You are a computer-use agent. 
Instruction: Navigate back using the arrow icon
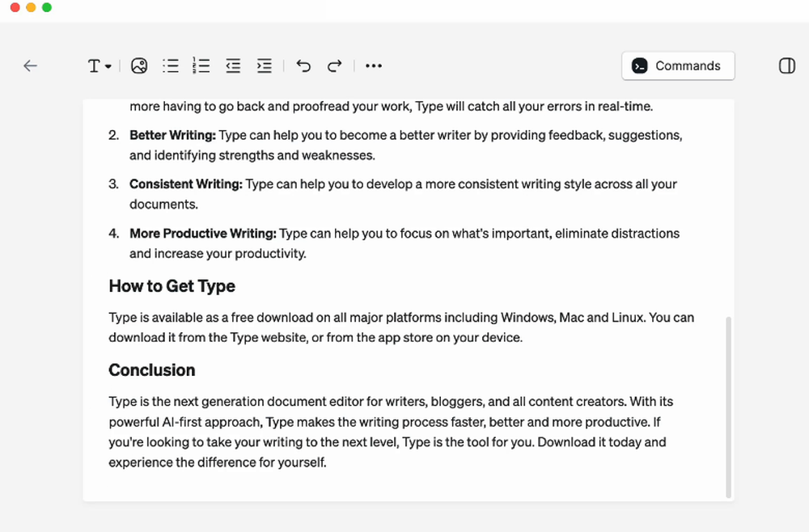pyautogui.click(x=30, y=65)
